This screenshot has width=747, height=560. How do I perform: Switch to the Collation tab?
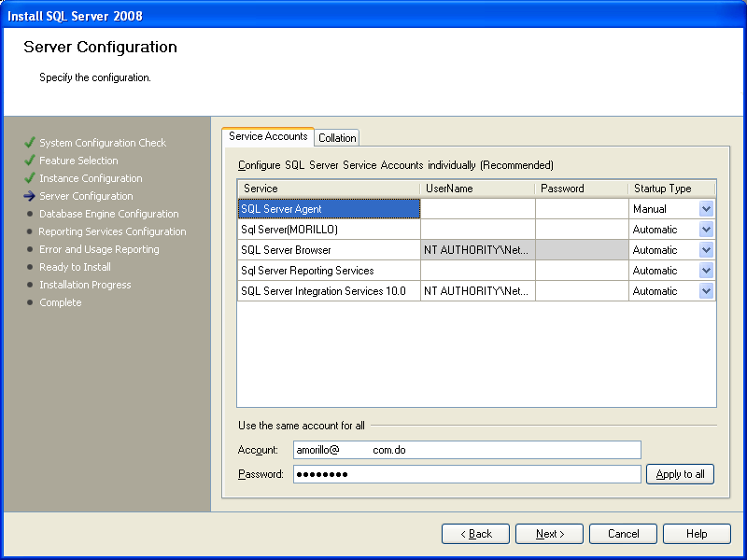[337, 137]
